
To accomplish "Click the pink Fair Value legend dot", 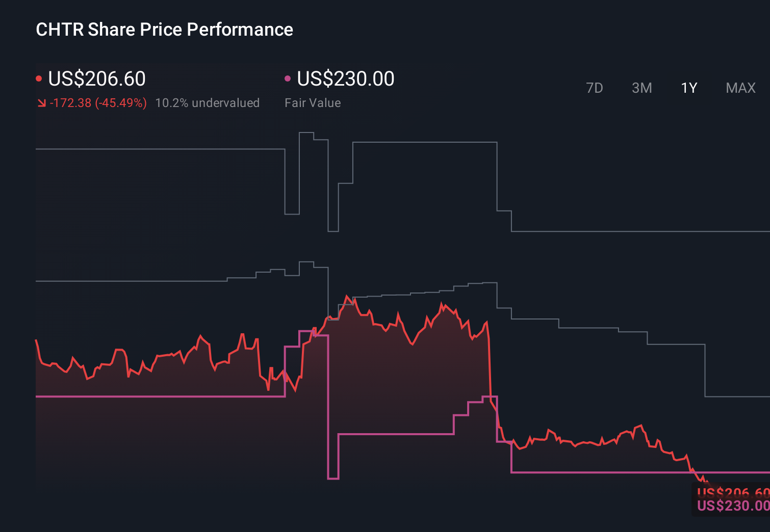I will (288, 77).
